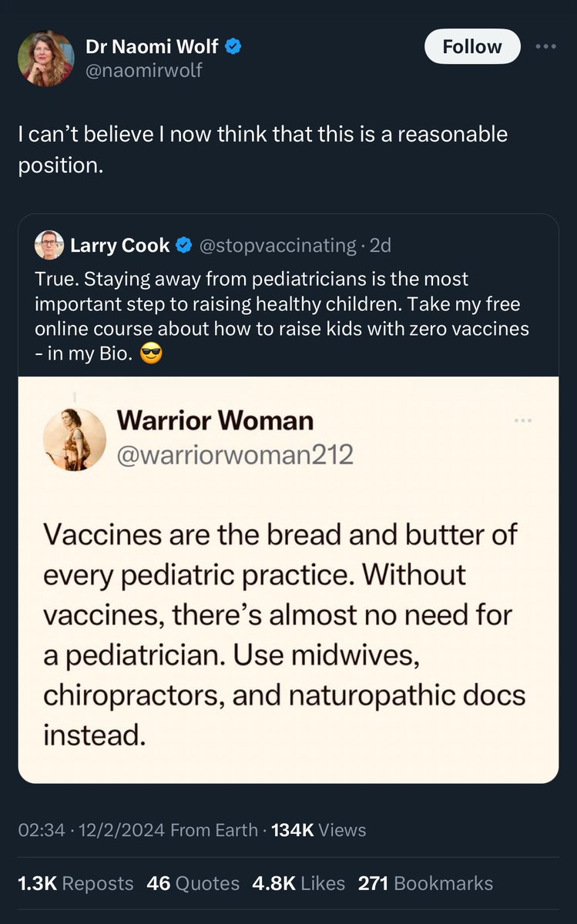Click the sunglasses emoji in Larry Cook's post

click(x=152, y=355)
